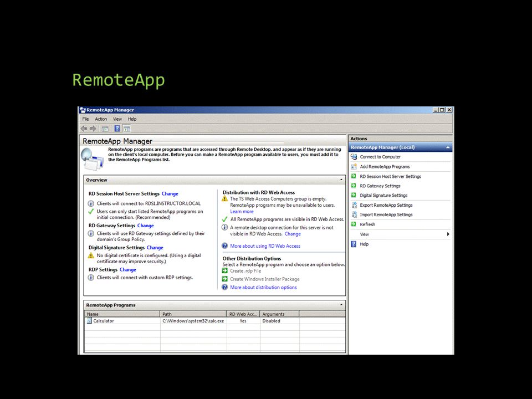Click the Export RemoteApp Settings icon
Viewport: 532px width, 399px height.
coord(354,205)
